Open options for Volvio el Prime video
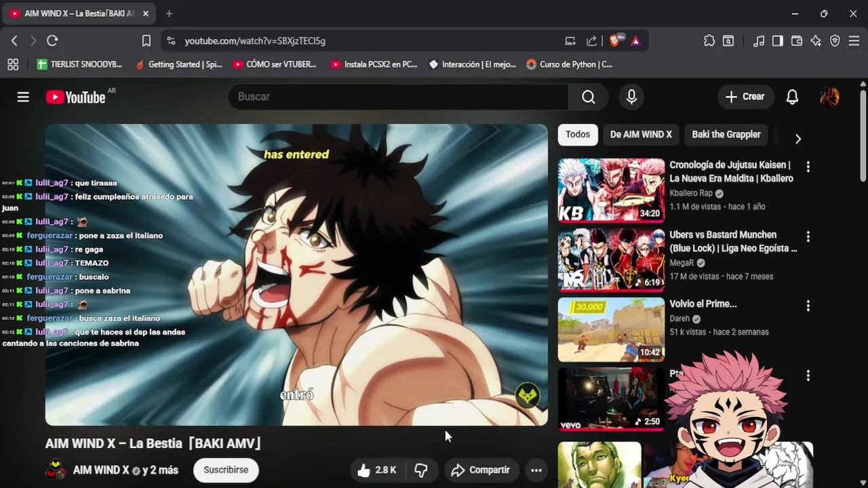This screenshot has width=868, height=488. (x=808, y=306)
